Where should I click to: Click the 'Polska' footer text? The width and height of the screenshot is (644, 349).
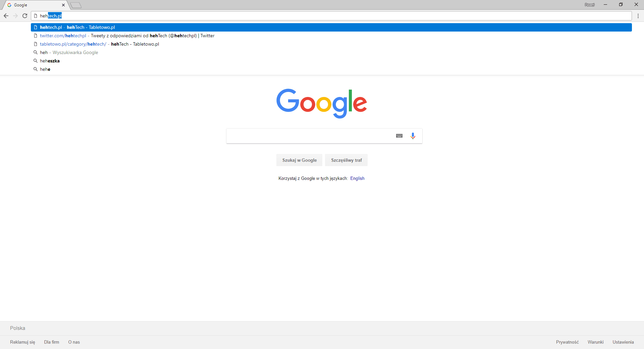tap(17, 328)
